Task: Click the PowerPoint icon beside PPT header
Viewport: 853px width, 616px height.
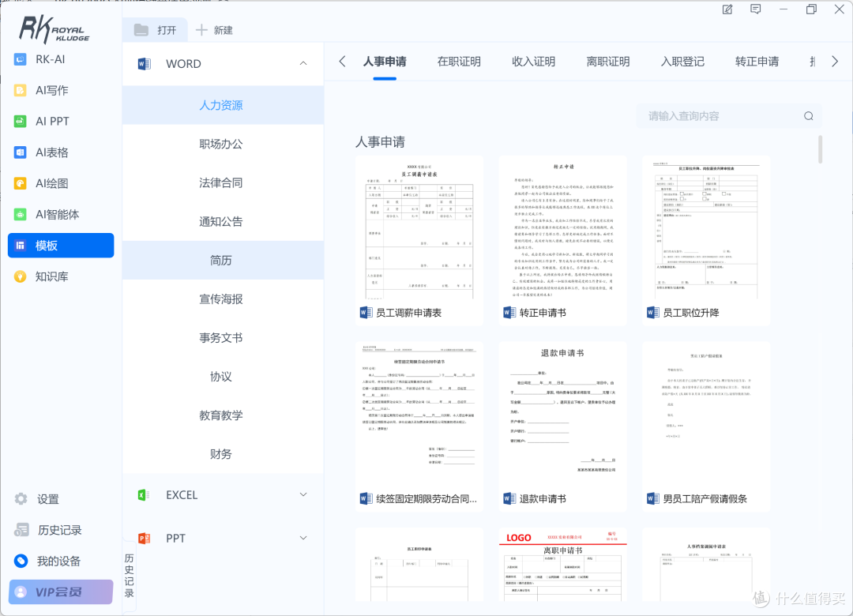Action: pyautogui.click(x=145, y=538)
